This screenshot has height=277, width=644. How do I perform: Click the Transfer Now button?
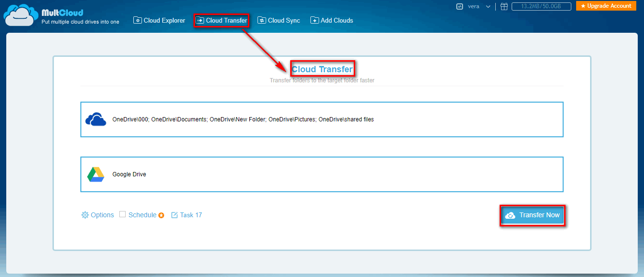pyautogui.click(x=532, y=215)
